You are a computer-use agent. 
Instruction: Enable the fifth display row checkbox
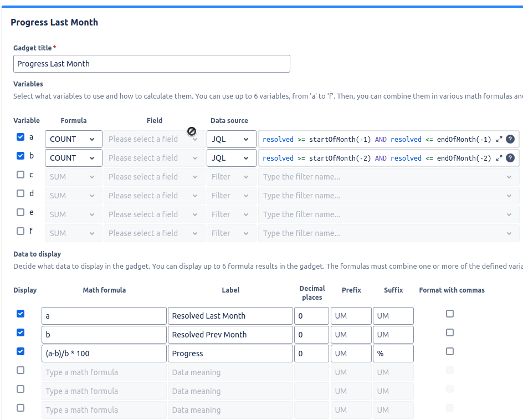[20, 389]
